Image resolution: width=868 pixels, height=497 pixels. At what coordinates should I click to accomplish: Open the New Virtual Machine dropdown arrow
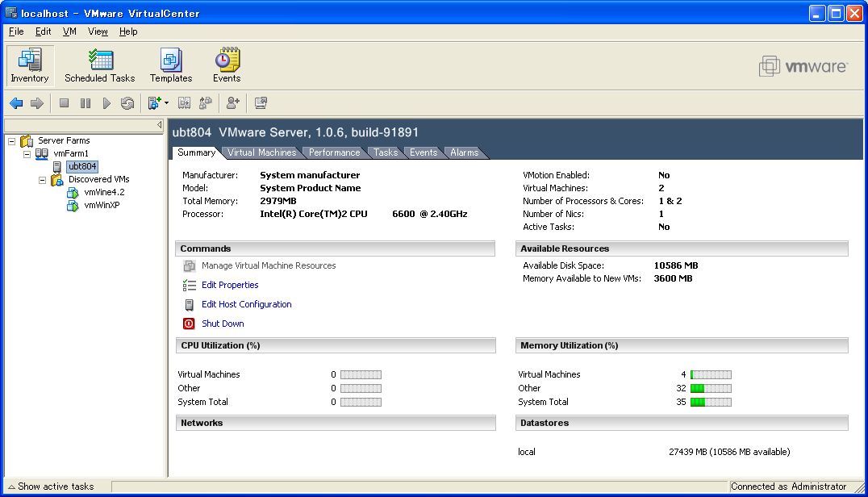coord(166,103)
